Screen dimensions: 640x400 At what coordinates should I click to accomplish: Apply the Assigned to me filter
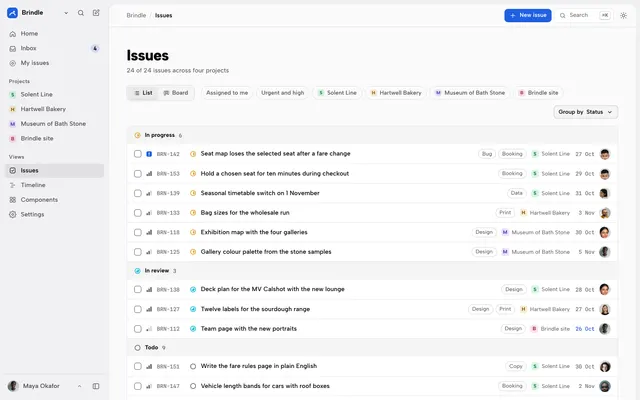(x=227, y=93)
